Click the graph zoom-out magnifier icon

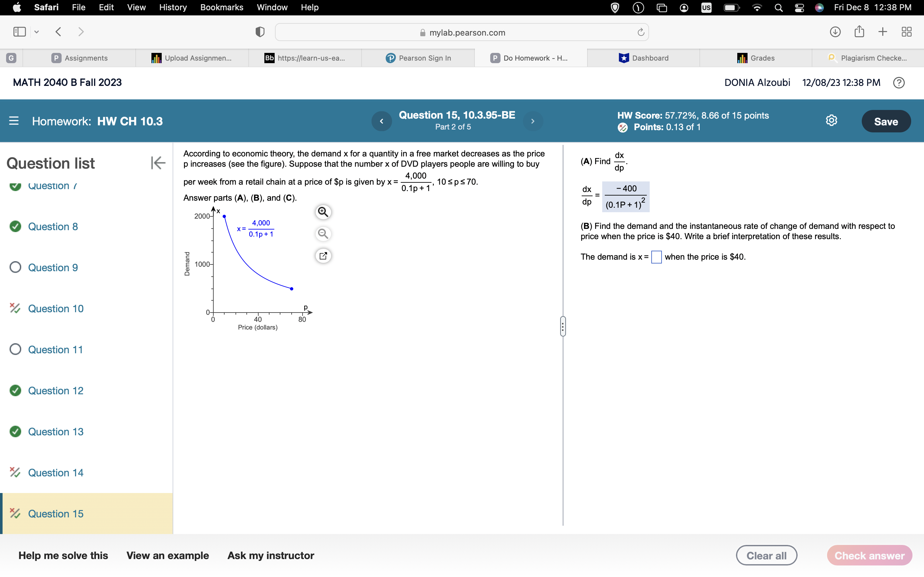(323, 234)
